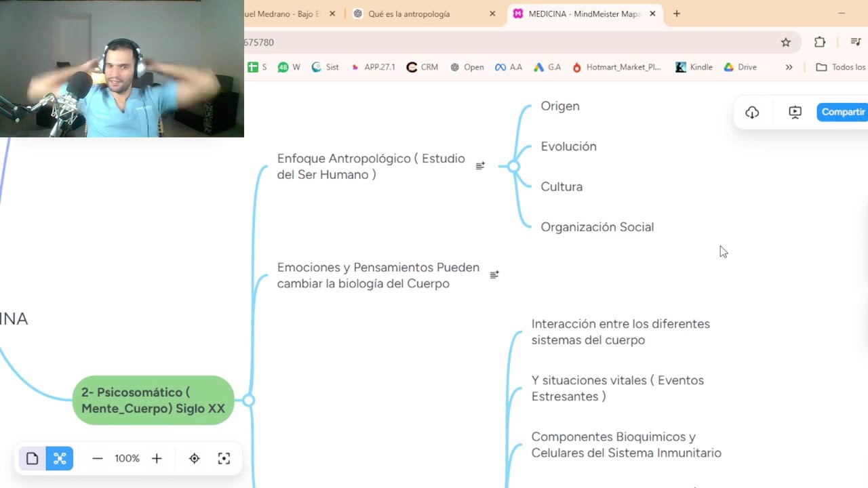This screenshot has width=868, height=488.
Task: Open A.A Meta bookmark
Action: (x=509, y=67)
